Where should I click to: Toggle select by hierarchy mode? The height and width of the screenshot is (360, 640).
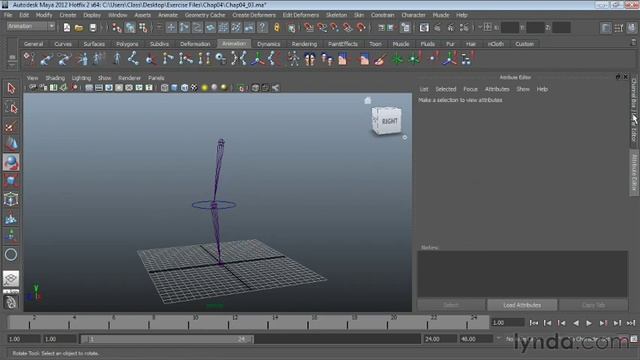pos(117,27)
